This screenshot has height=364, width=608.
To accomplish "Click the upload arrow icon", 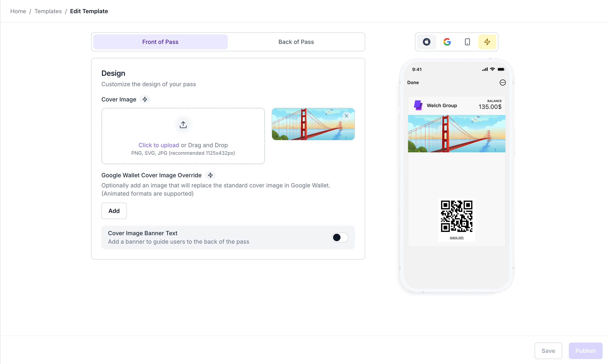I will tap(183, 125).
